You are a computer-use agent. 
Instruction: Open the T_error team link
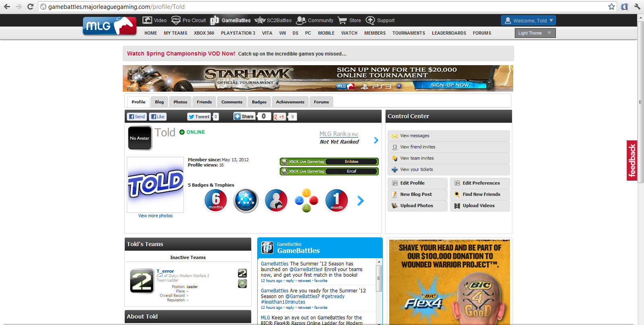pyautogui.click(x=165, y=271)
